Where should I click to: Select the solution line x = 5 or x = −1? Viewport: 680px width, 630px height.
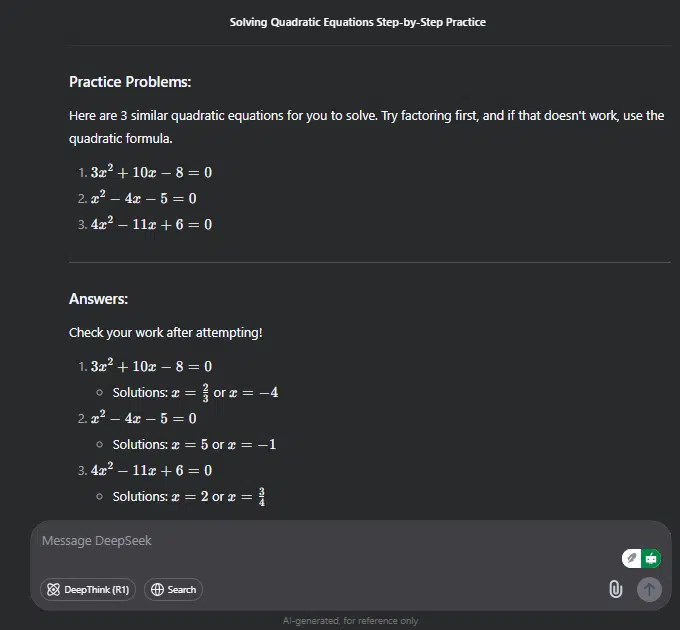click(194, 444)
